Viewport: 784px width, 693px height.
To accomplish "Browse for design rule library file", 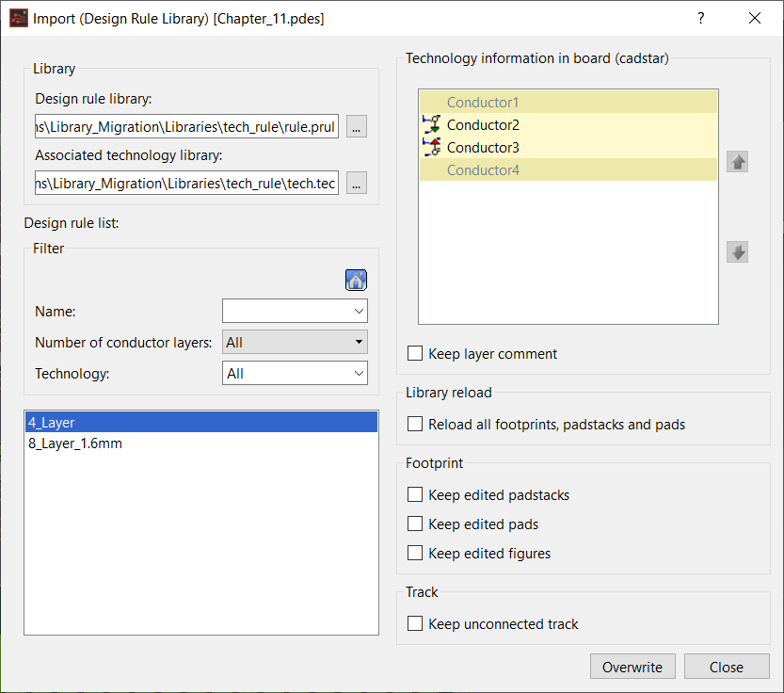I will [357, 126].
